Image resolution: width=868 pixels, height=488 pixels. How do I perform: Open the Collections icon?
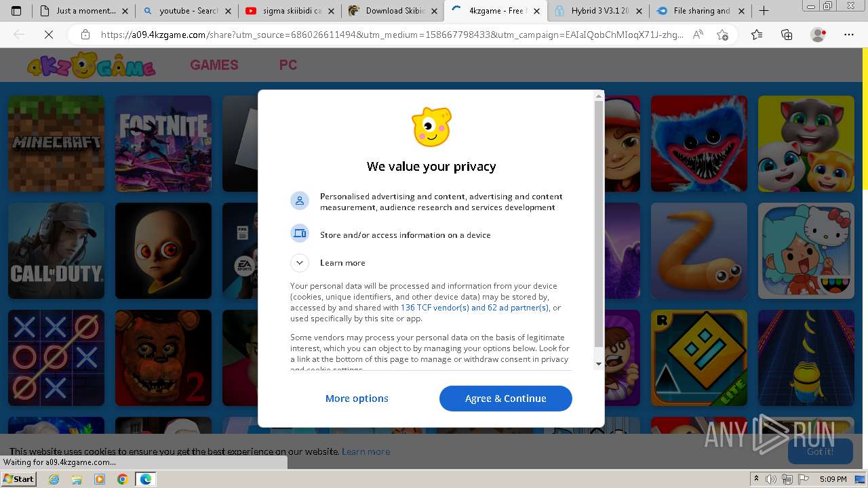pos(787,35)
